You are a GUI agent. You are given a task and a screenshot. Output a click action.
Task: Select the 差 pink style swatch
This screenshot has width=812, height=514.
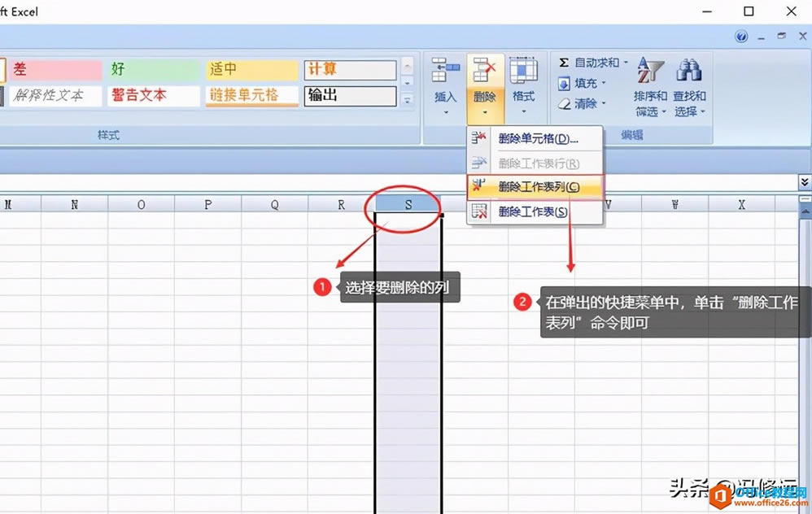pos(53,69)
